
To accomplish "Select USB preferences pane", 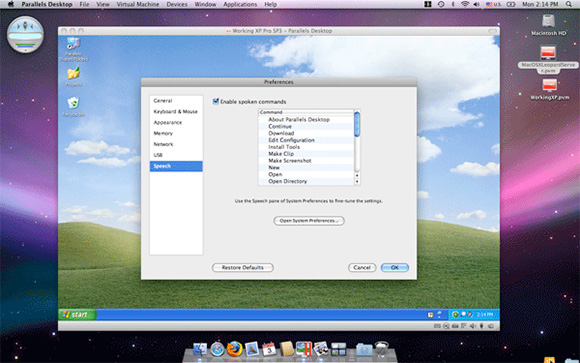I will [x=176, y=155].
